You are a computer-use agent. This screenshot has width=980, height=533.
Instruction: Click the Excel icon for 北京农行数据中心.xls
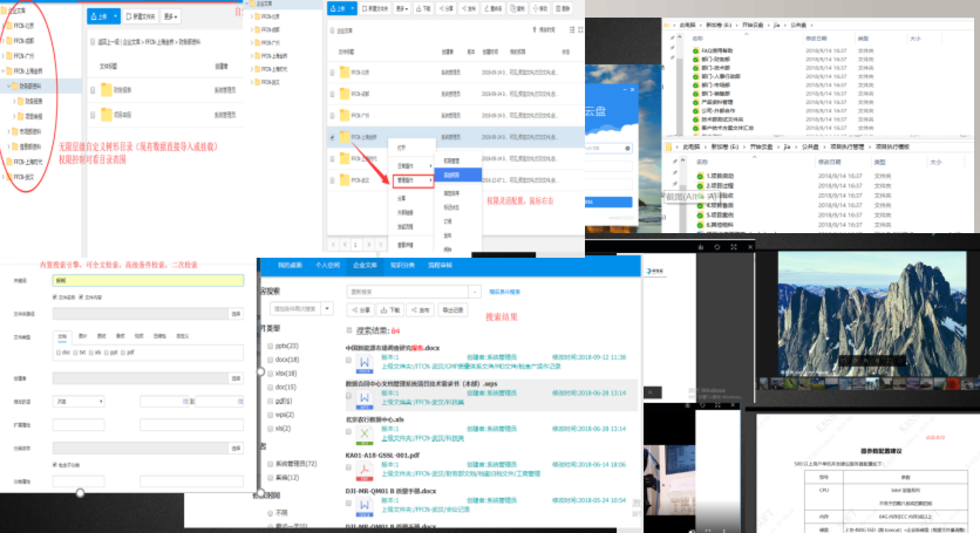pos(364,435)
